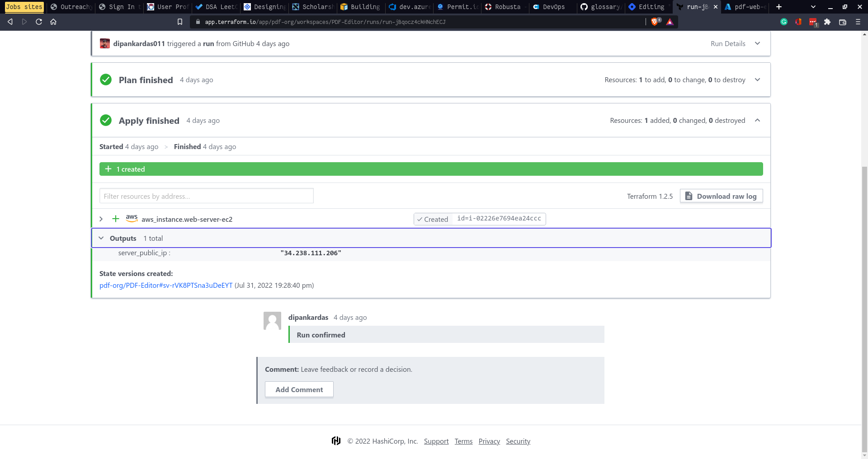This screenshot has height=459, width=868.
Task: Click the Terraform 1.2.5 version label
Action: click(650, 196)
